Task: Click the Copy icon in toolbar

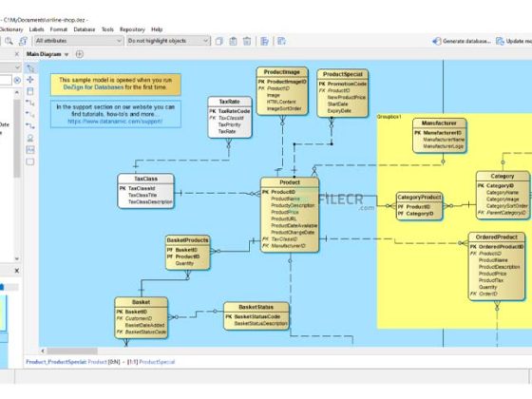Action: click(219, 41)
